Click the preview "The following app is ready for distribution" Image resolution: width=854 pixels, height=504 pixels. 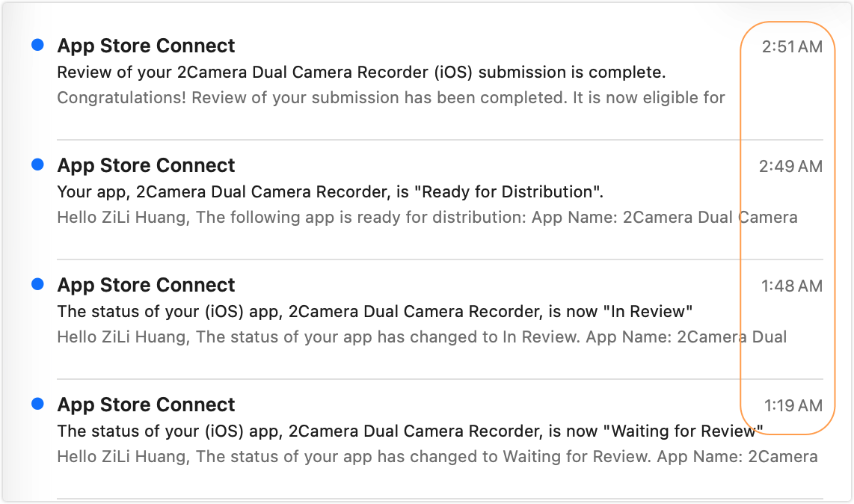(427, 218)
